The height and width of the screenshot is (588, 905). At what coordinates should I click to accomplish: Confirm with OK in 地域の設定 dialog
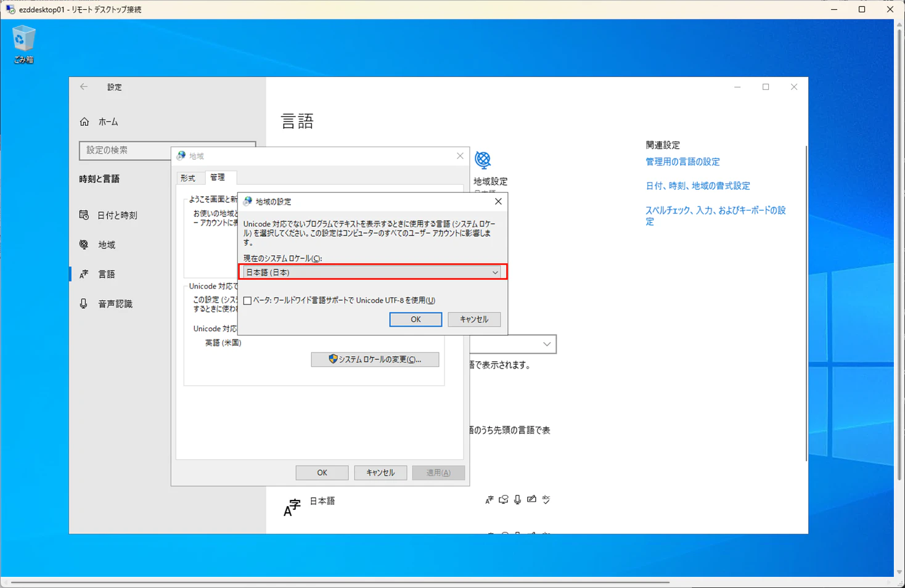[416, 319]
